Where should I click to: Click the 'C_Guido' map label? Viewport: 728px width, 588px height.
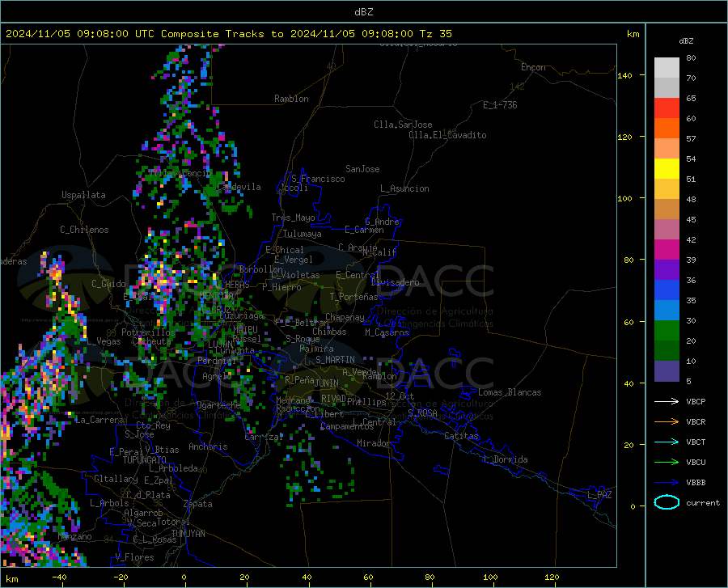tap(108, 284)
